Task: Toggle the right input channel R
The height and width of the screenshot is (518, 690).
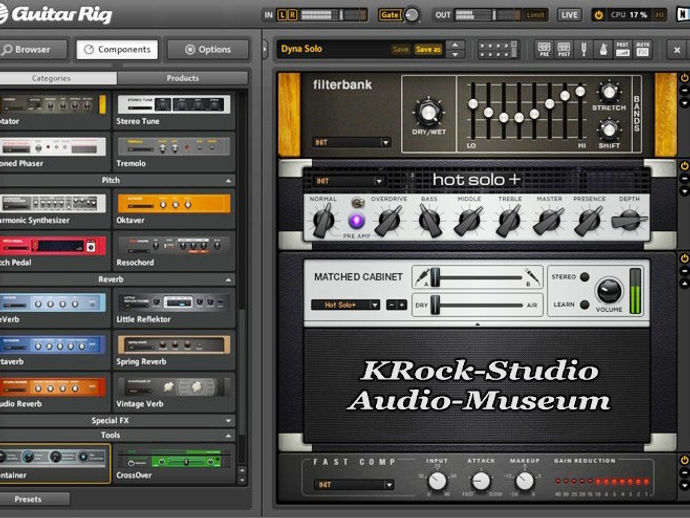Action: pos(292,15)
